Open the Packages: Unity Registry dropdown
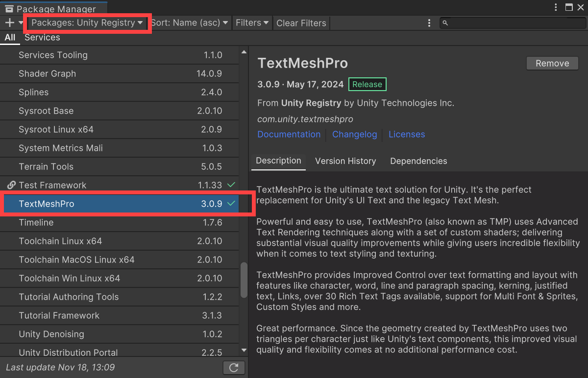 (x=88, y=23)
